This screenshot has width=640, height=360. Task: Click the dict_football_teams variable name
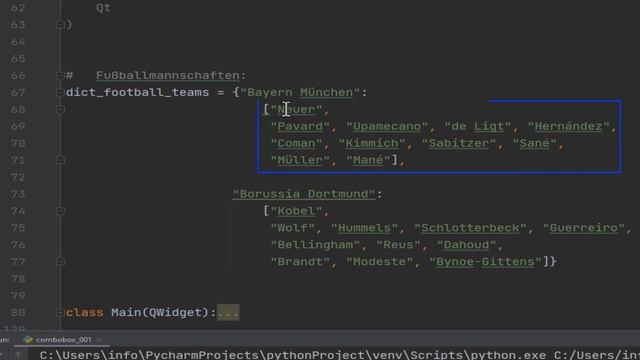coord(137,93)
